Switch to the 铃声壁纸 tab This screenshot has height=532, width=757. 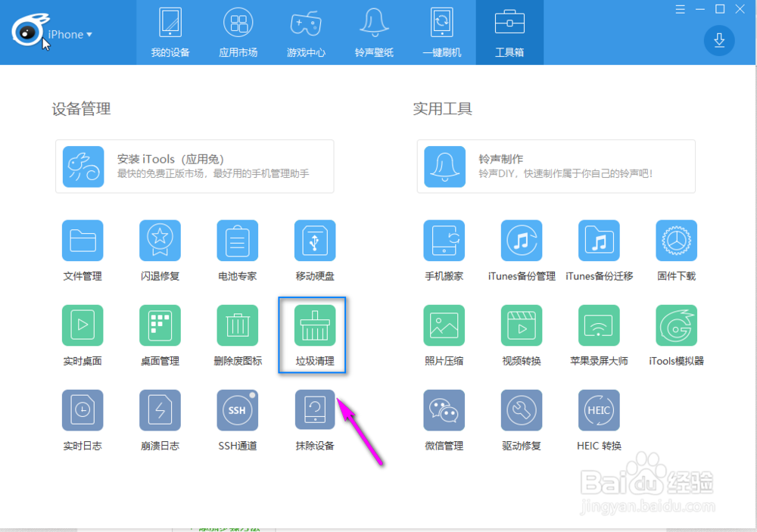point(374,33)
